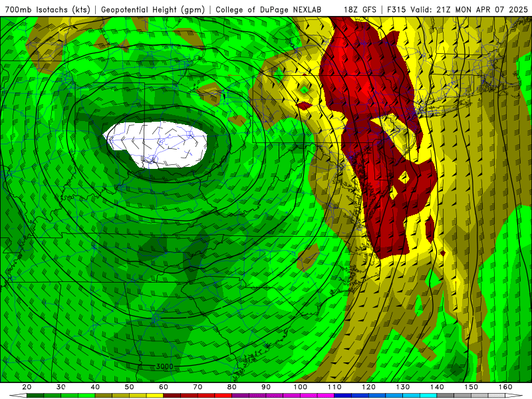The image size is (532, 399).
Task: Click the cyan swatch just before 140
Action: point(428,395)
